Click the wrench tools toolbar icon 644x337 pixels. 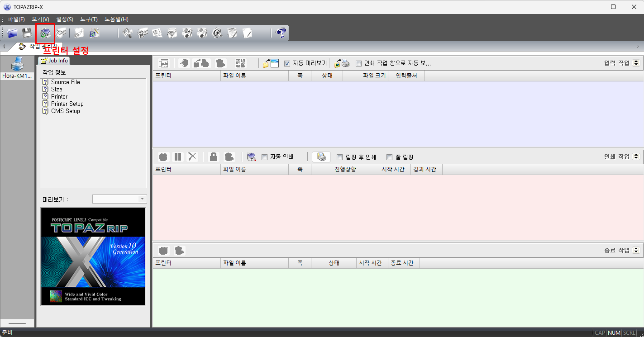[128, 33]
